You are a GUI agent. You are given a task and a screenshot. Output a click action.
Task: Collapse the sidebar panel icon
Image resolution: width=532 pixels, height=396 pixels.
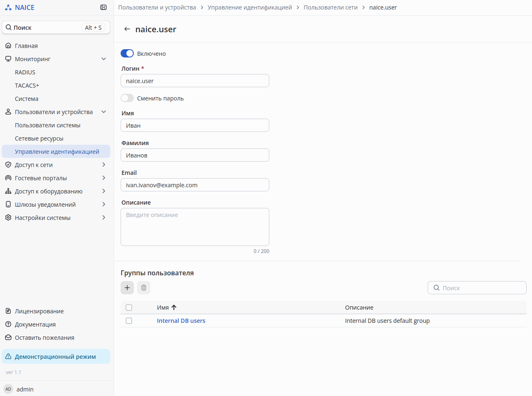103,7
